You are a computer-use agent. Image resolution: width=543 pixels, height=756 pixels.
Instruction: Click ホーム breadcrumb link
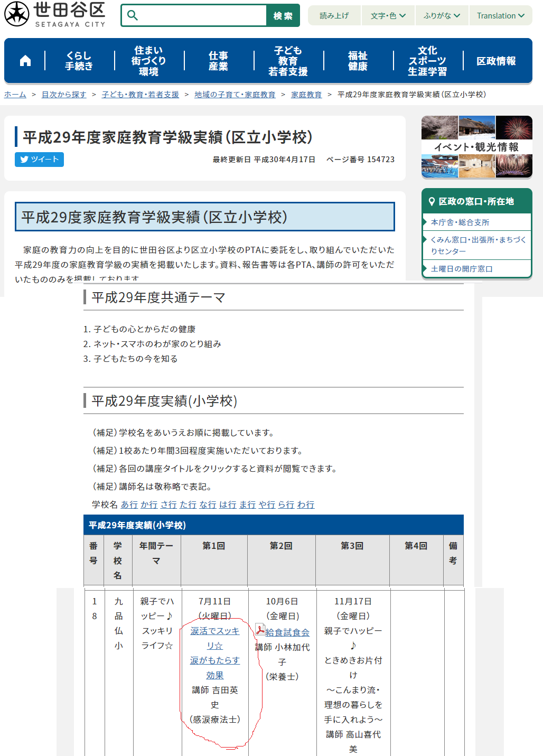pos(15,95)
